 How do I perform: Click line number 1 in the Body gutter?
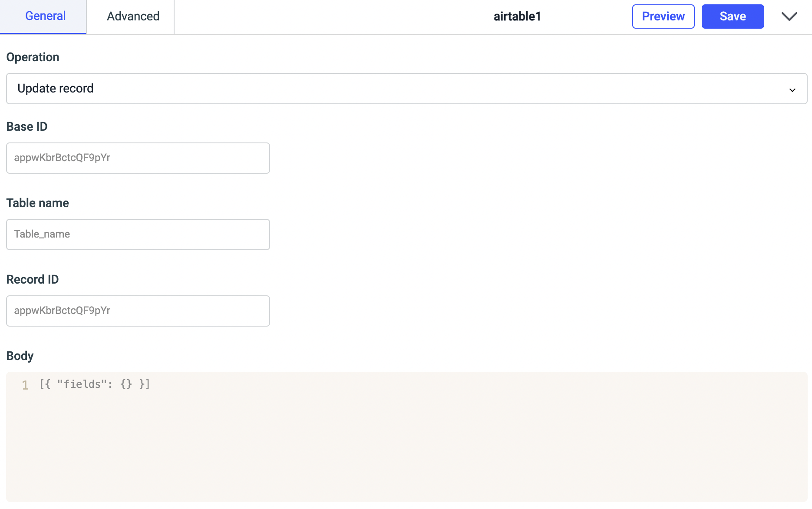[25, 385]
